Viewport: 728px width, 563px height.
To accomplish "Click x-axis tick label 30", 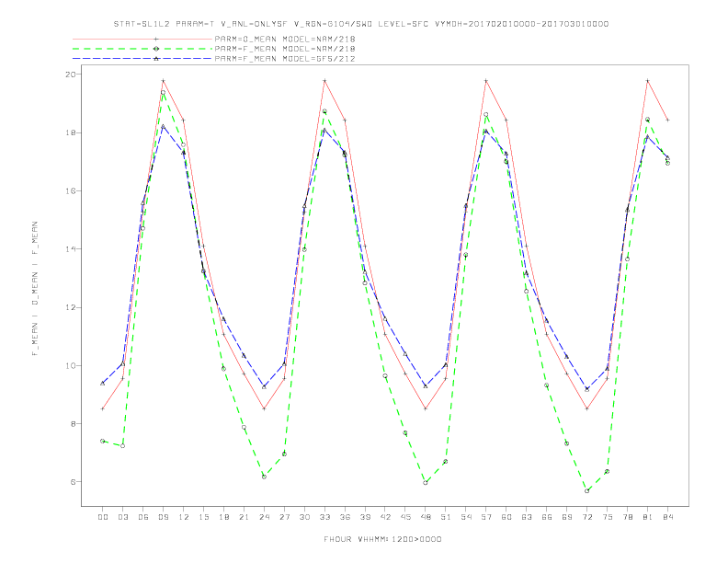I will pos(304,517).
